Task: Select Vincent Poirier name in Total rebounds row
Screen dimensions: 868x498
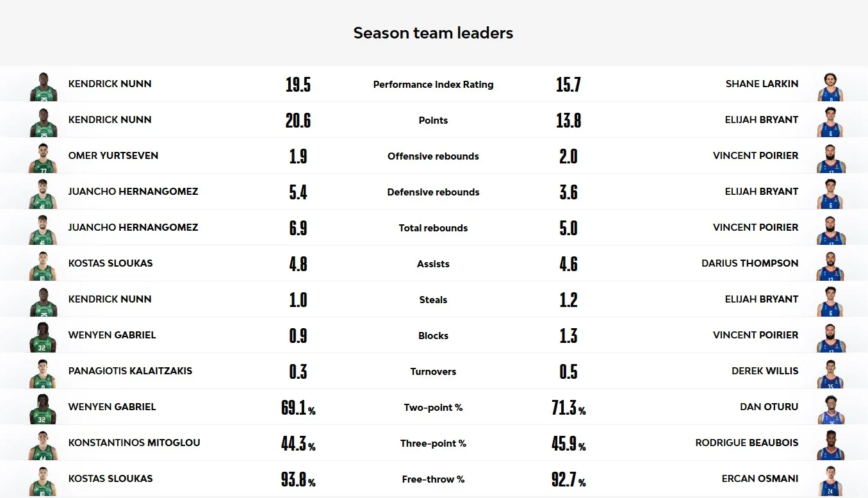Action: point(756,228)
